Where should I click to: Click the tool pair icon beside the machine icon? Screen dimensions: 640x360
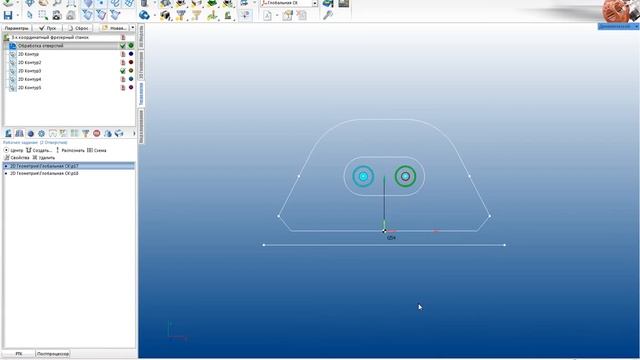pos(20,133)
